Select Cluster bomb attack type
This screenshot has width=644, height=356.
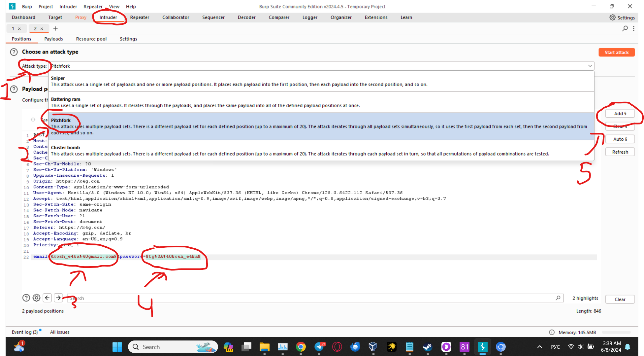(321, 151)
